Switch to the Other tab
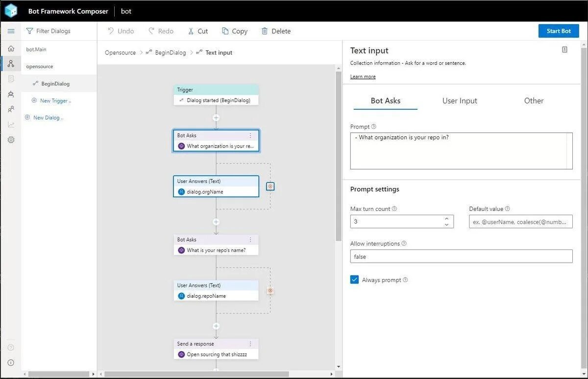Screen dimensions: 588x379 tap(534, 101)
